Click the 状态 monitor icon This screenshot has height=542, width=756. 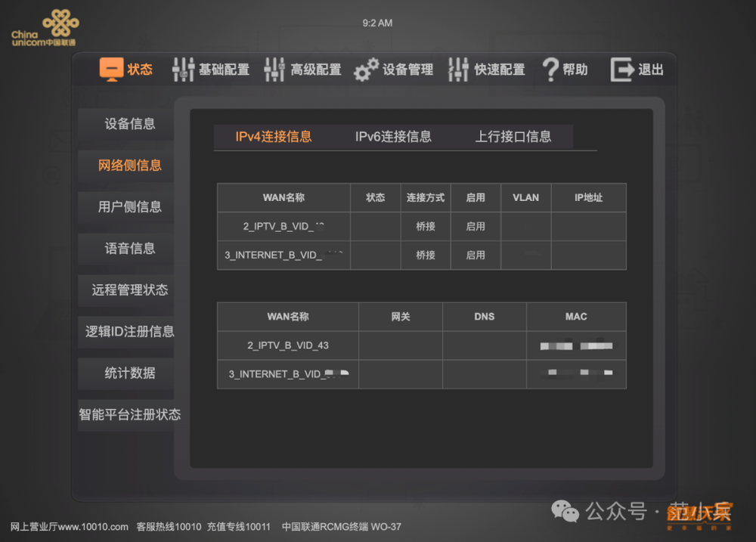(x=111, y=69)
